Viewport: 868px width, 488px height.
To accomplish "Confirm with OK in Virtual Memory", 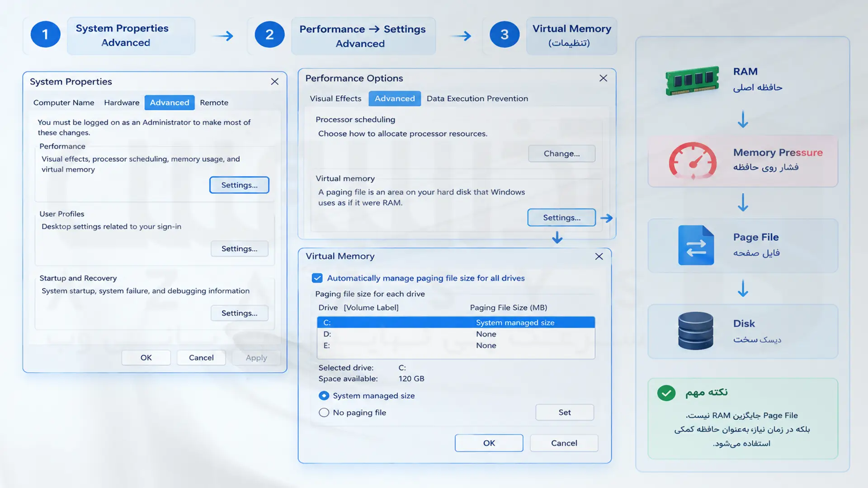I will click(x=489, y=443).
